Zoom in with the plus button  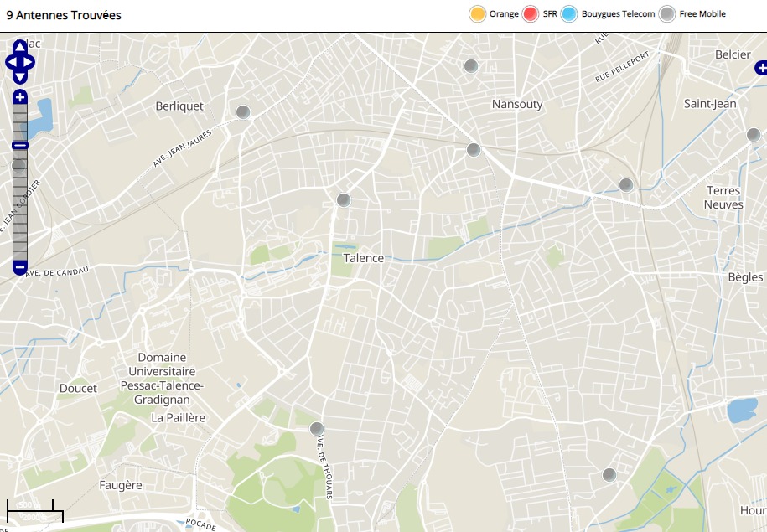pyautogui.click(x=20, y=97)
